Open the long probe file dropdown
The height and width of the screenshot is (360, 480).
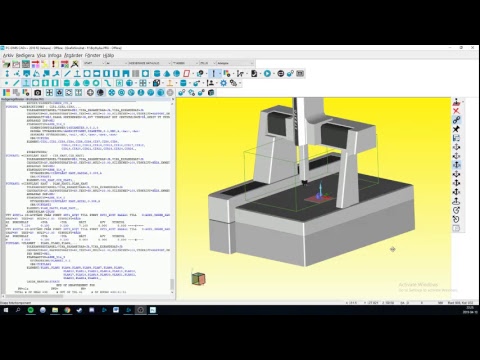tap(149, 63)
